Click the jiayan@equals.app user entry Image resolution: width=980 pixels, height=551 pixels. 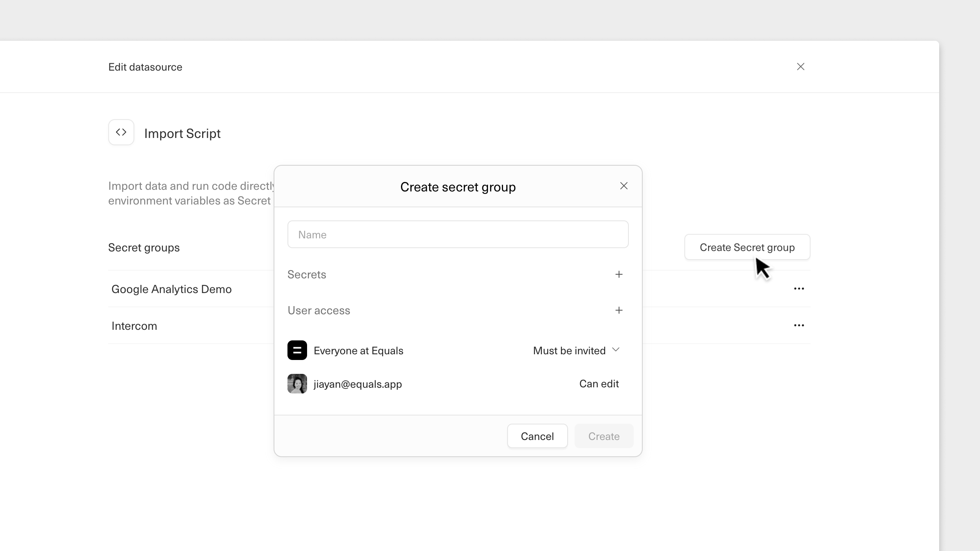point(357,384)
